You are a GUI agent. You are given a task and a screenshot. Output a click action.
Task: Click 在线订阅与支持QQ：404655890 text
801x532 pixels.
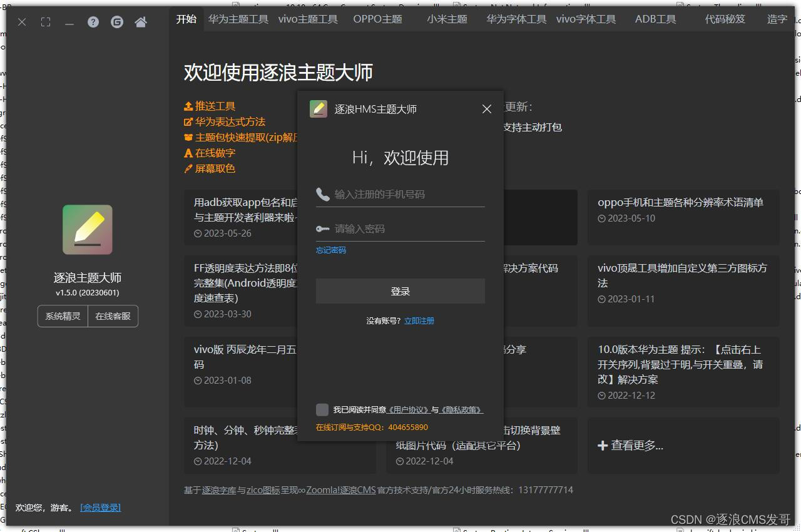click(x=372, y=427)
